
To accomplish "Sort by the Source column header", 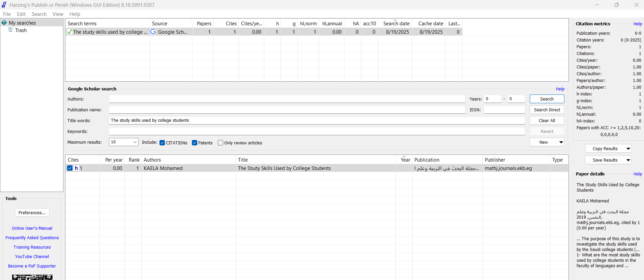I will coord(171,24).
